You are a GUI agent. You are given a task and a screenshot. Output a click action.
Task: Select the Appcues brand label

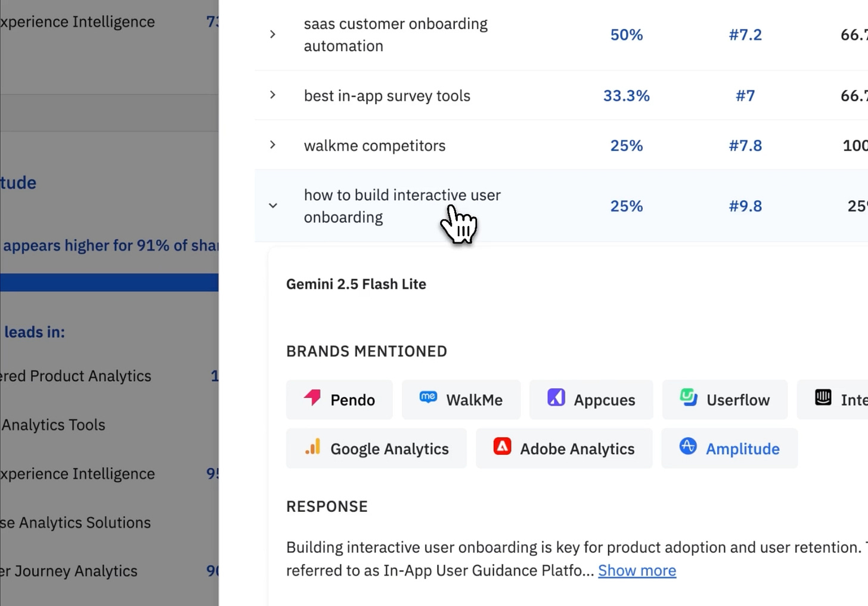click(604, 400)
